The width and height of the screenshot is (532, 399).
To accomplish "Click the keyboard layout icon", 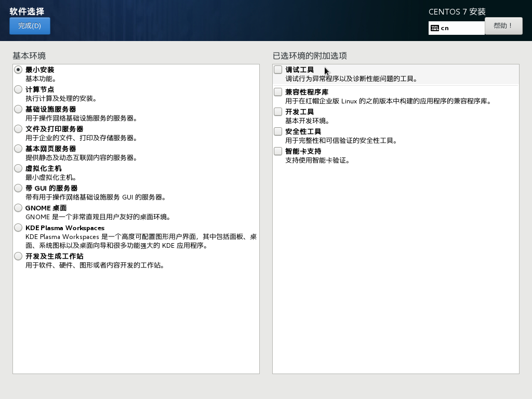I will point(434,28).
